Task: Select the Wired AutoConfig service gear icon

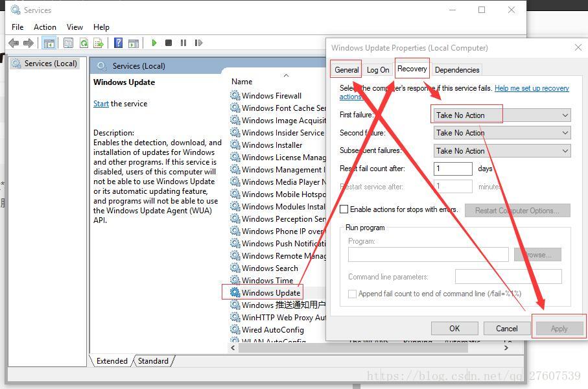Action: point(235,329)
